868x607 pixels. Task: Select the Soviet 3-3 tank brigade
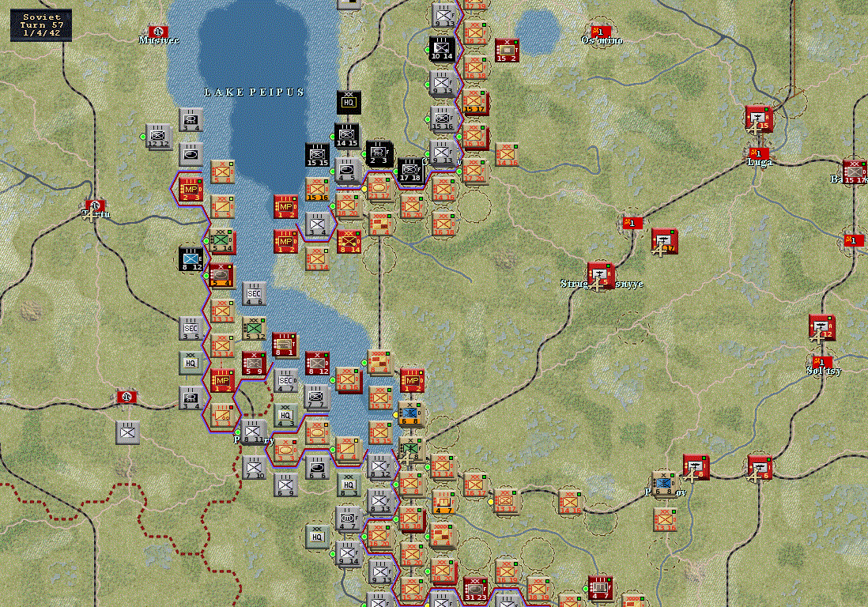[285, 451]
